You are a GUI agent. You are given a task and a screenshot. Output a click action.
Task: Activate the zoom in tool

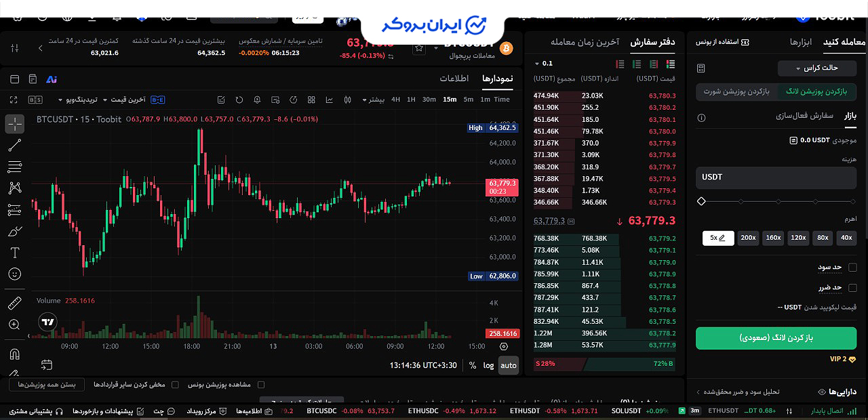pyautogui.click(x=14, y=325)
